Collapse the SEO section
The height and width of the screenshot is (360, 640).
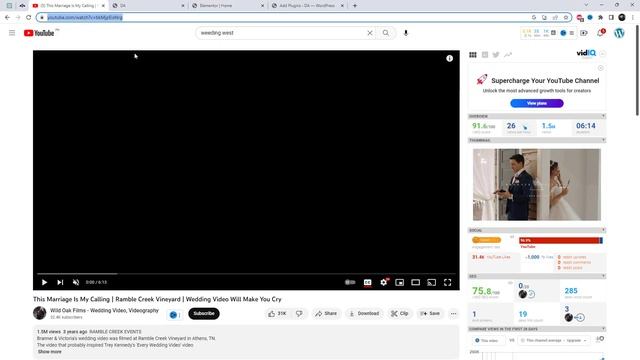tap(603, 276)
